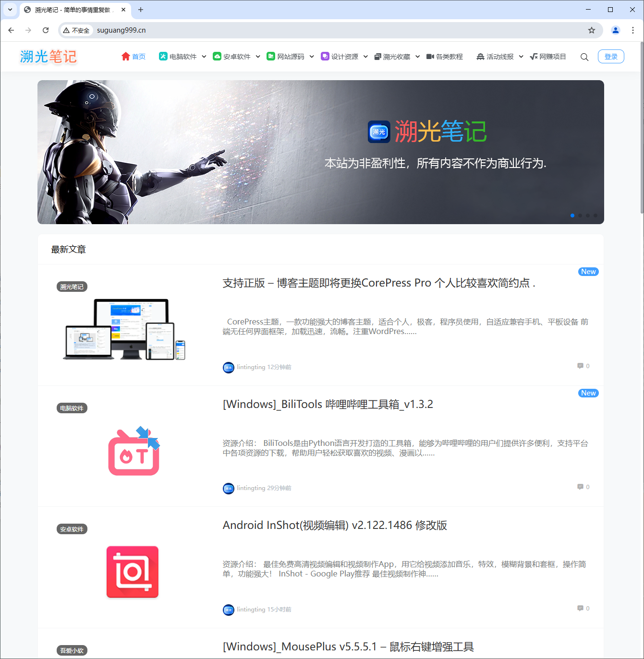Image resolution: width=644 pixels, height=659 pixels.
Task: Open the BiliTools 哔哩哔哩工具箱 article title
Action: click(328, 404)
